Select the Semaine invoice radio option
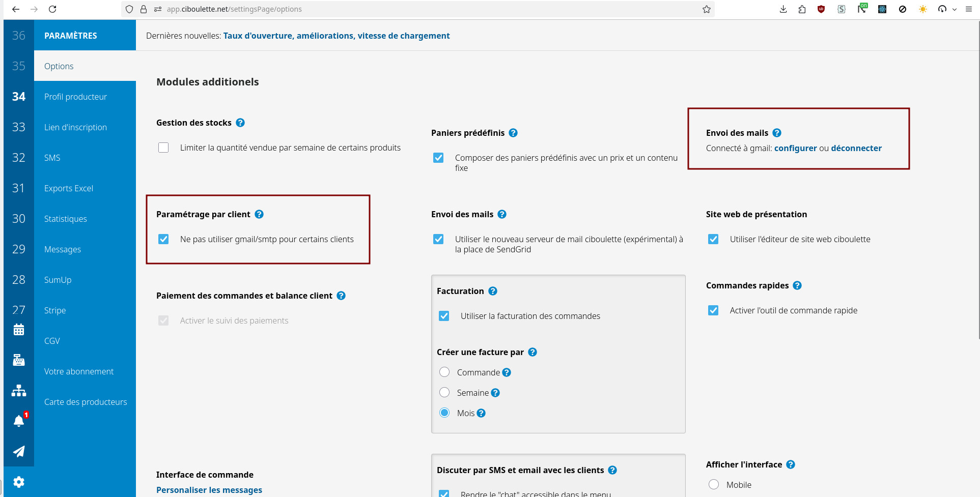980x497 pixels. (x=444, y=393)
